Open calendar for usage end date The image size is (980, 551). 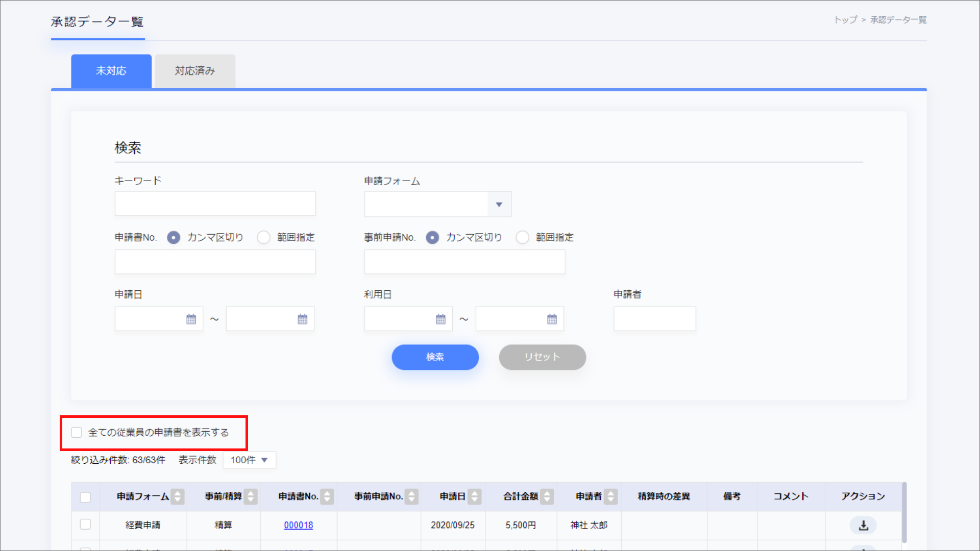552,319
